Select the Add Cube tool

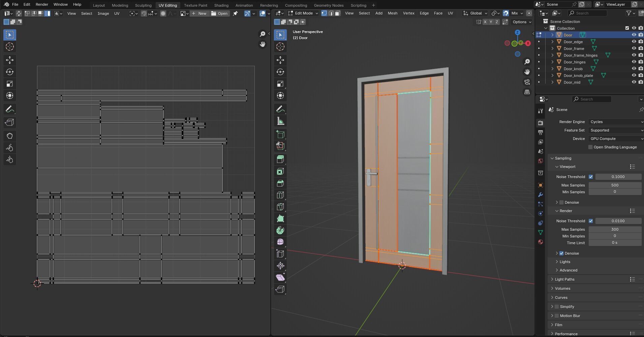[280, 134]
